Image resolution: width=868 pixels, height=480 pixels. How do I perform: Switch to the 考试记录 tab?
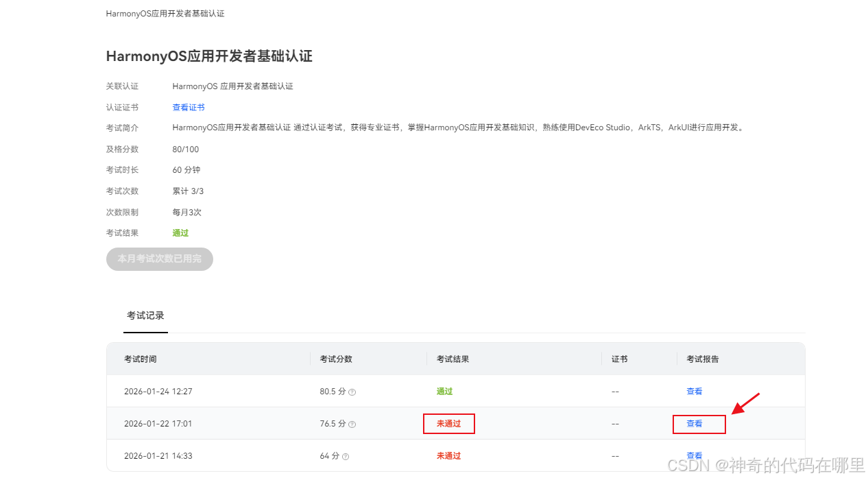point(145,316)
